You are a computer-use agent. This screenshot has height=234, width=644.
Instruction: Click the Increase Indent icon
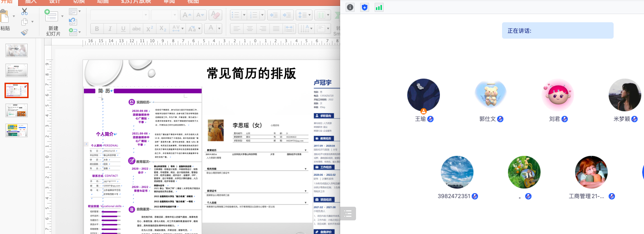click(287, 15)
